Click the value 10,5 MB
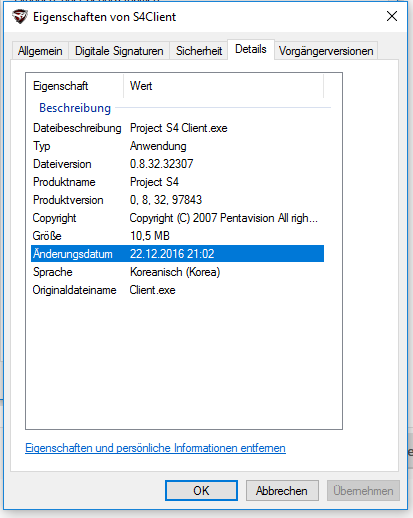This screenshot has height=518, width=413. pos(150,236)
